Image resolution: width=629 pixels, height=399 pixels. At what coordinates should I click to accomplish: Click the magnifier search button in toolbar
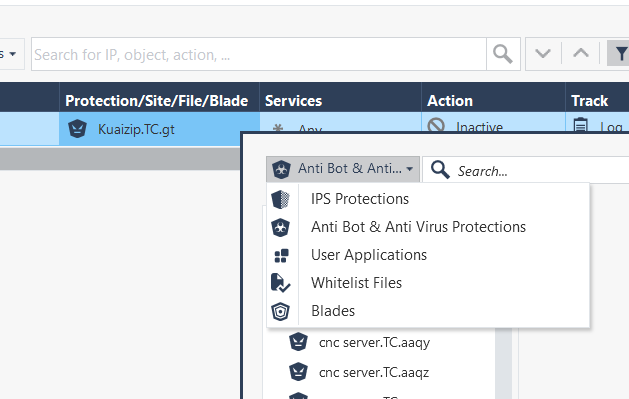pyautogui.click(x=503, y=54)
